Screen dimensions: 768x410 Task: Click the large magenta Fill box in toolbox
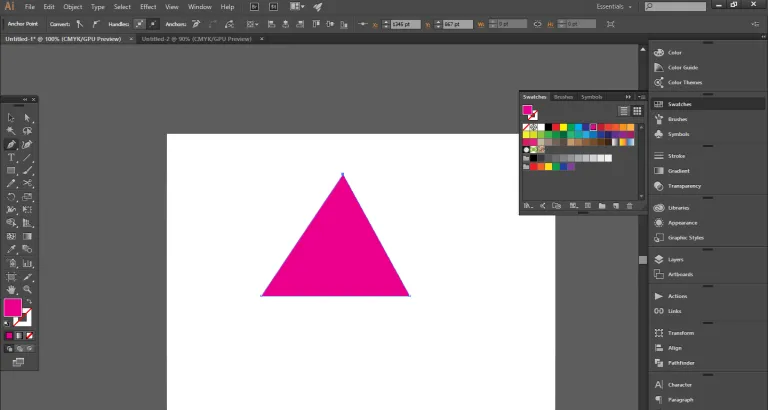13,307
